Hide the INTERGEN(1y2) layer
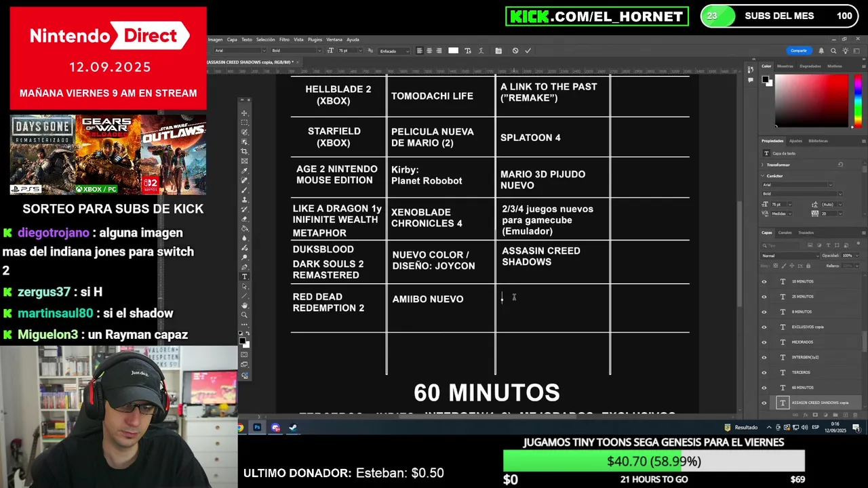This screenshot has height=488, width=868. [764, 357]
